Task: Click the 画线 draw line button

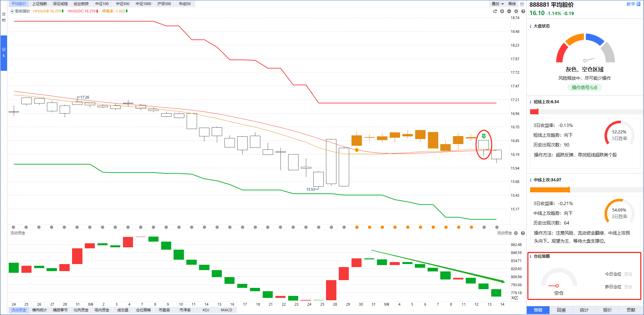Action: (x=512, y=4)
